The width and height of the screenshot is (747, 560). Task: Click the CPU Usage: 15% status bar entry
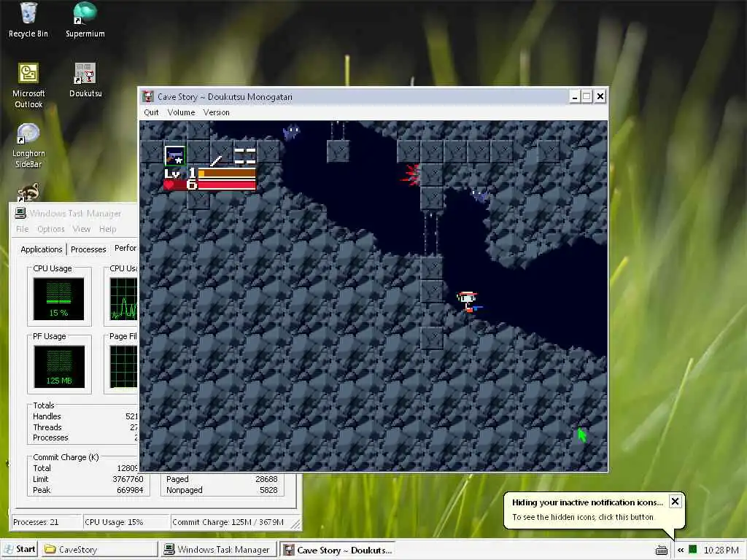pyautogui.click(x=126, y=522)
